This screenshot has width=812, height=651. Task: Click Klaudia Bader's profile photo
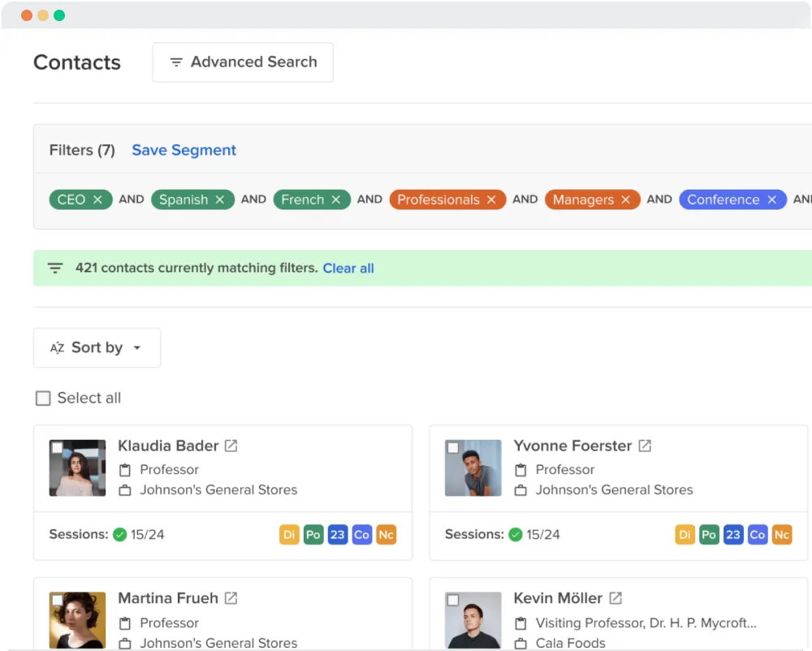point(77,468)
